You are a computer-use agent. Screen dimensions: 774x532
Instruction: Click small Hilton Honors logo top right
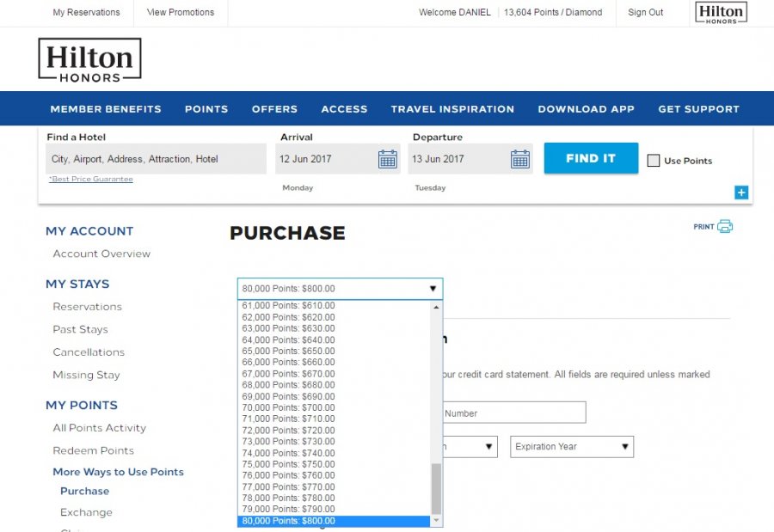point(721,13)
